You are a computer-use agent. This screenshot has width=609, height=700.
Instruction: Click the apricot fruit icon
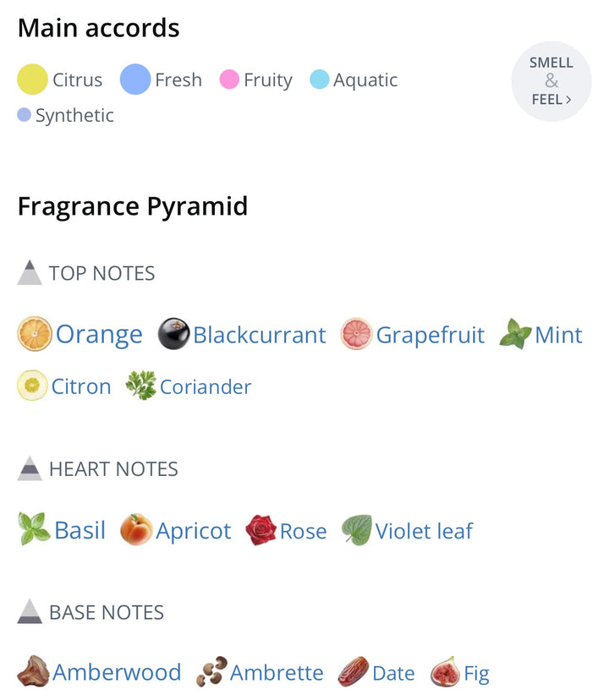(136, 529)
